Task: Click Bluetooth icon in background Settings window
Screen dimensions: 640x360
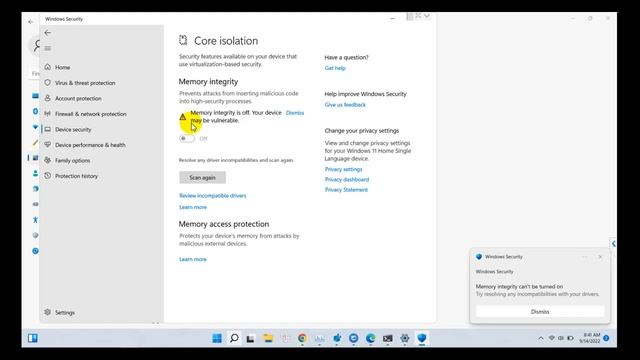Action: tap(36, 111)
